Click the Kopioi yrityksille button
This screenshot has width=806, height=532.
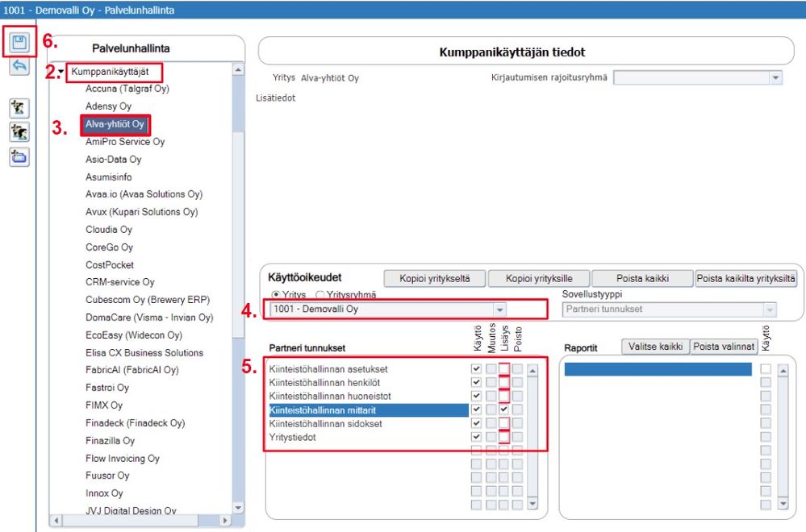[x=539, y=278]
